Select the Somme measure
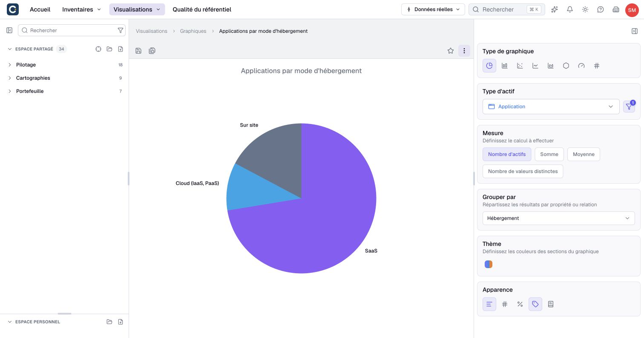644x338 pixels. 549,154
